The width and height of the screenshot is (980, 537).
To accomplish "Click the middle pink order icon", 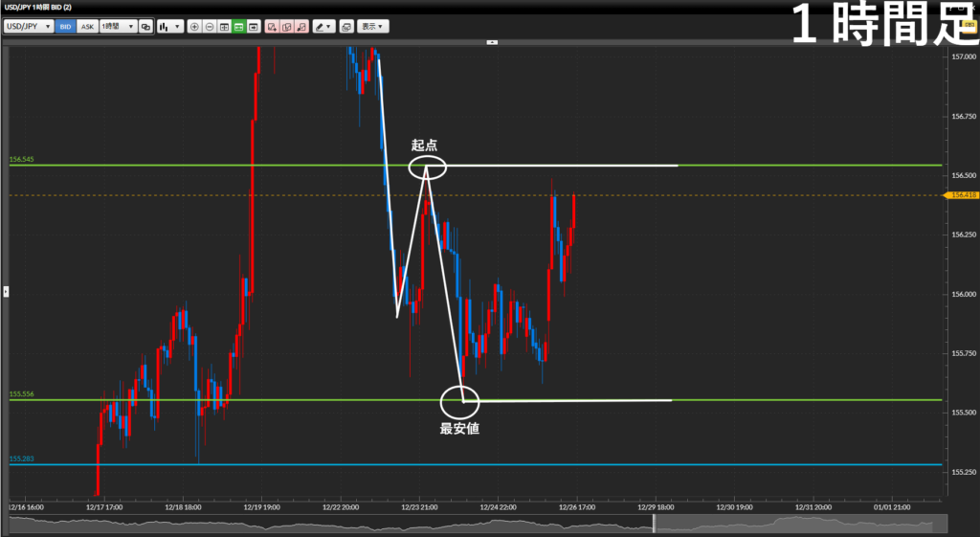I will click(287, 27).
